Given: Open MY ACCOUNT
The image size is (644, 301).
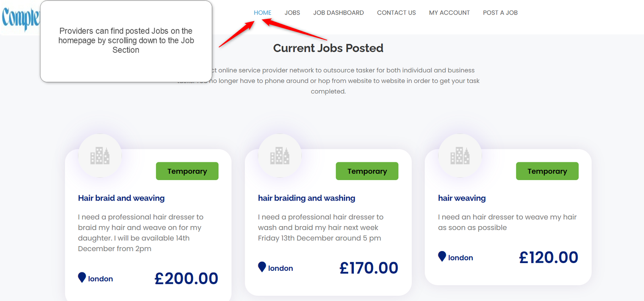Looking at the screenshot, I should [x=449, y=12].
